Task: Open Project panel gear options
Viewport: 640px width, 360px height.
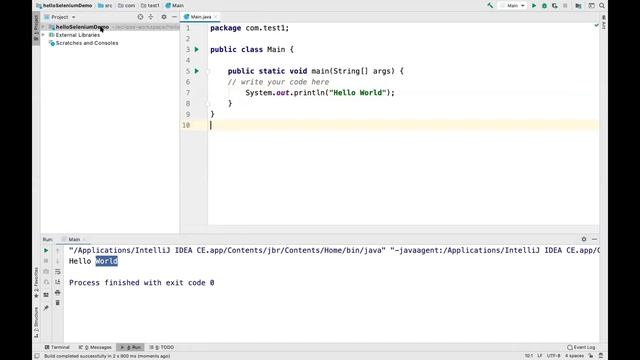Action: coord(164,17)
